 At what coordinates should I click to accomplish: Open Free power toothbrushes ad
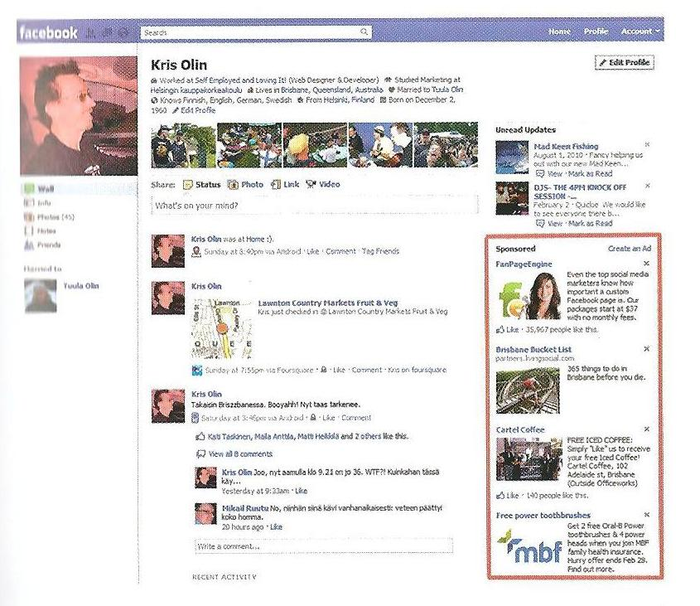[x=543, y=516]
